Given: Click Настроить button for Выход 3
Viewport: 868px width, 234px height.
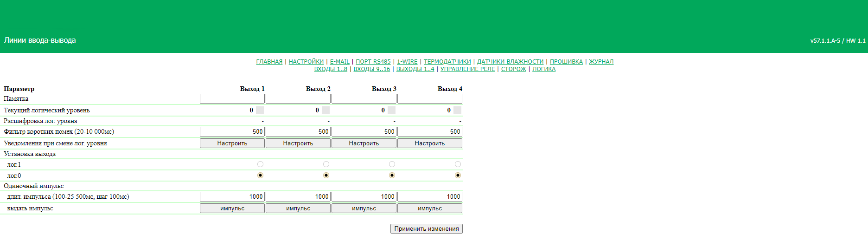Looking at the screenshot, I should (364, 143).
